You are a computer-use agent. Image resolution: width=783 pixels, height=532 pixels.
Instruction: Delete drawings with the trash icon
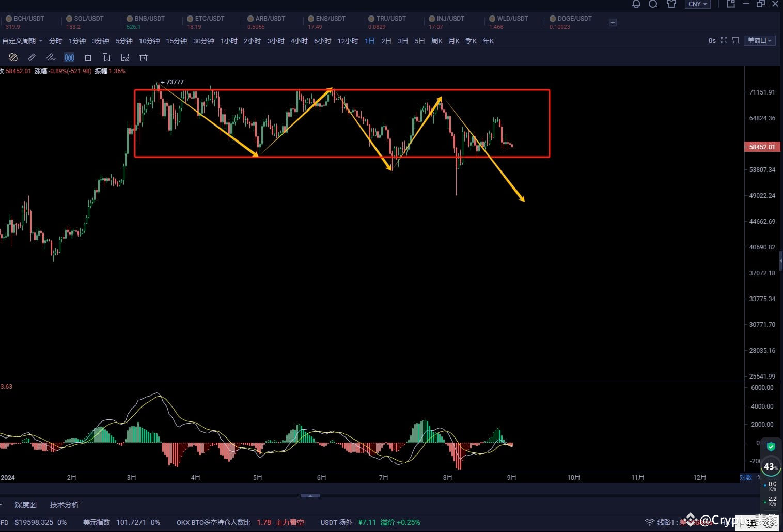click(x=144, y=57)
